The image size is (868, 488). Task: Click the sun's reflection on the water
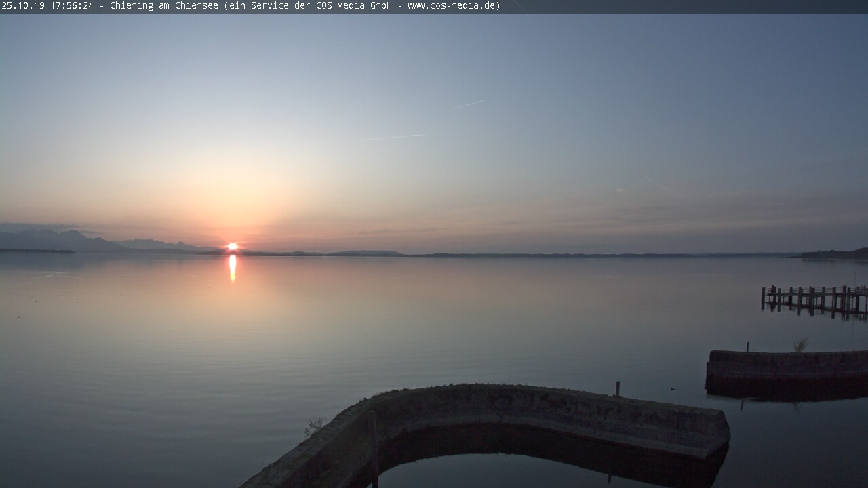(233, 267)
